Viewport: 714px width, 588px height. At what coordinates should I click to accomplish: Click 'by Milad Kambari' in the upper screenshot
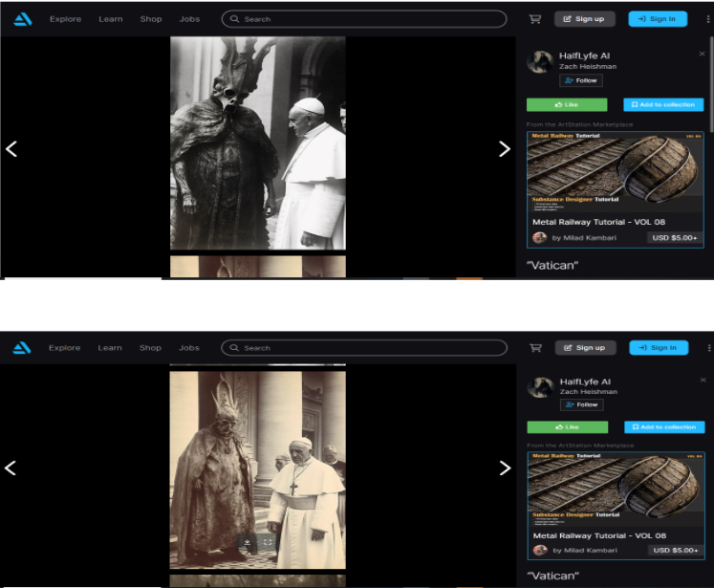coord(584,238)
